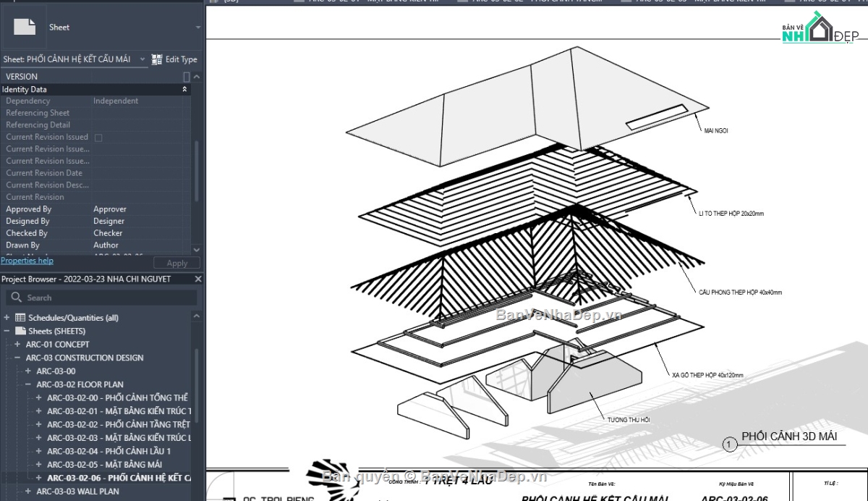Click the Approved By value field

pyautogui.click(x=137, y=209)
